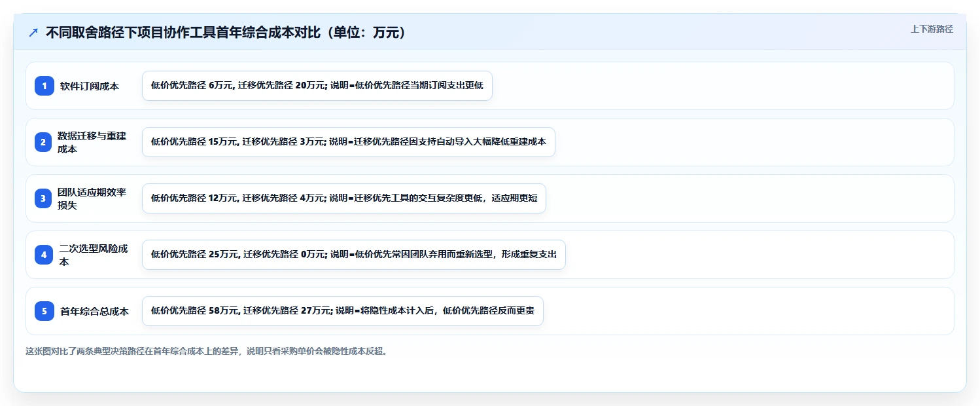This screenshot has width=980, height=406.
Task: Click step number badge 5
Action: point(44,311)
